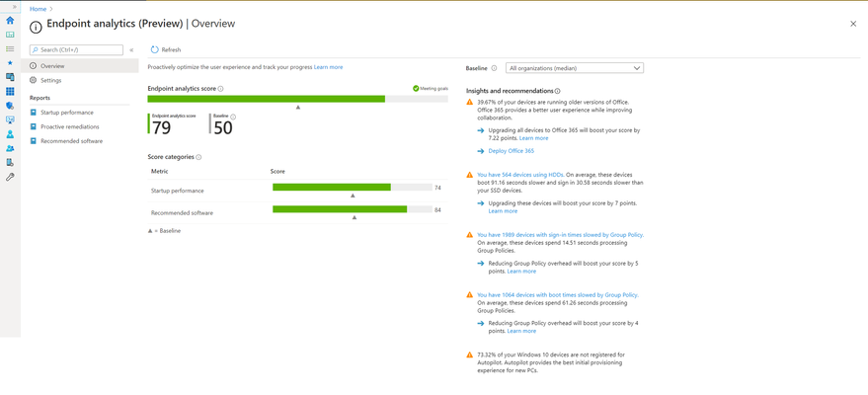This screenshot has height=395, width=868.
Task: Open Reports monitor icon in left rail
Action: tap(10, 119)
